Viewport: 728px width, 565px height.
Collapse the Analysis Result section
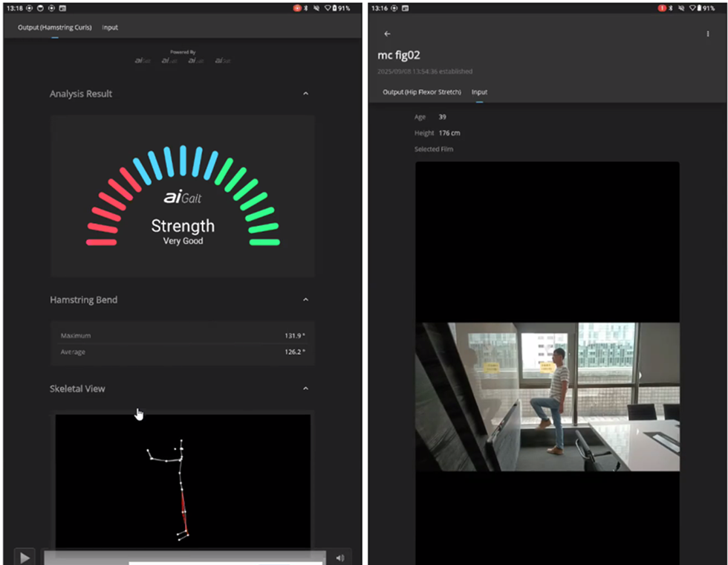pos(305,94)
